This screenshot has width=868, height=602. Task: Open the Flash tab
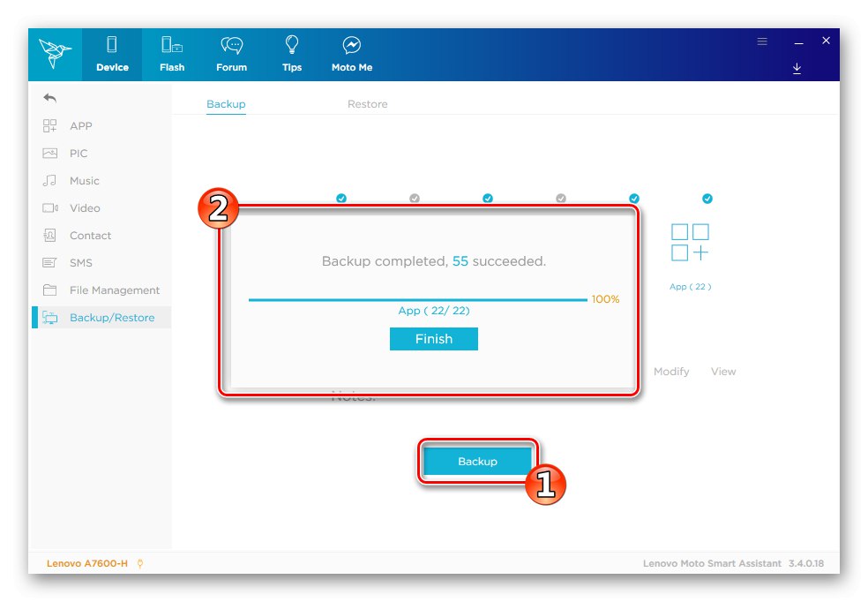(x=172, y=54)
